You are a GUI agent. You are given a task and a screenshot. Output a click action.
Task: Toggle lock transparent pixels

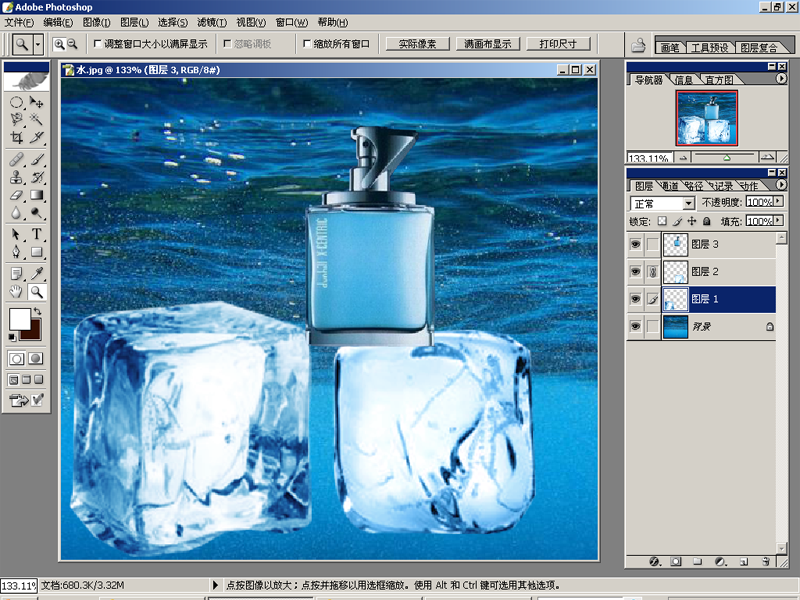point(662,221)
